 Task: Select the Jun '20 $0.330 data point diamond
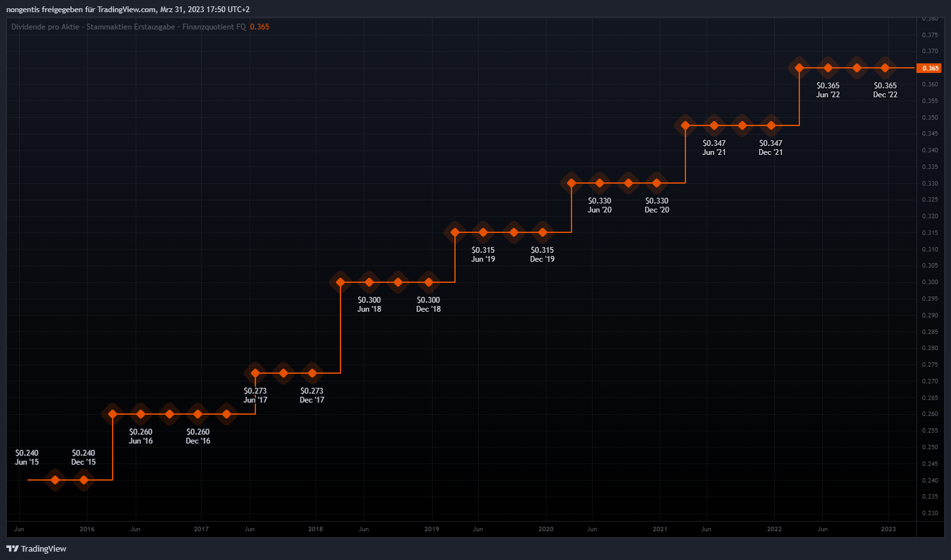(x=600, y=183)
